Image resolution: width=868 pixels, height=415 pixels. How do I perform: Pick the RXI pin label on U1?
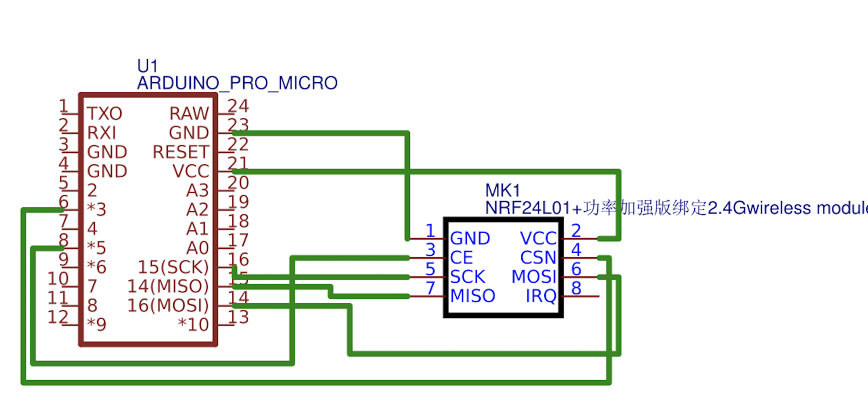[101, 133]
